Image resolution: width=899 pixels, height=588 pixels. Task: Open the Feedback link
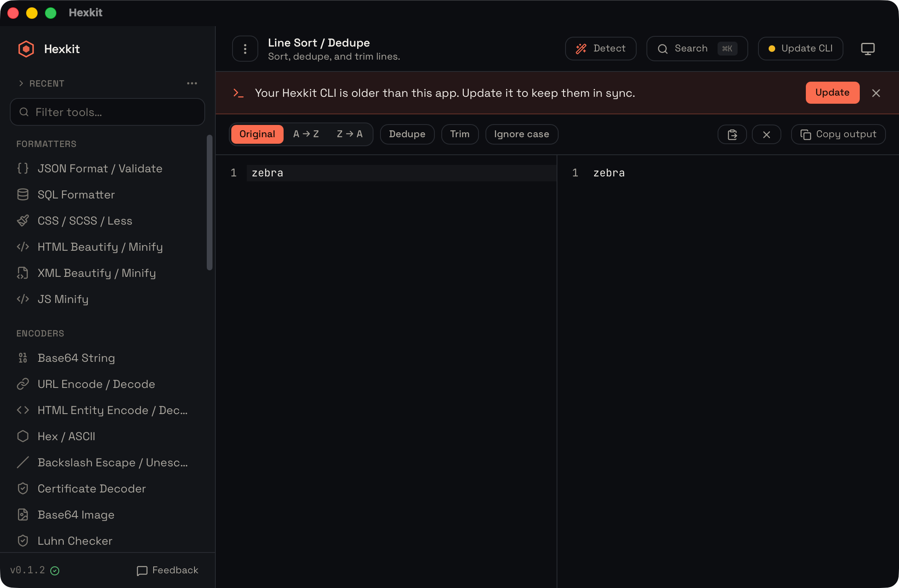point(168,570)
